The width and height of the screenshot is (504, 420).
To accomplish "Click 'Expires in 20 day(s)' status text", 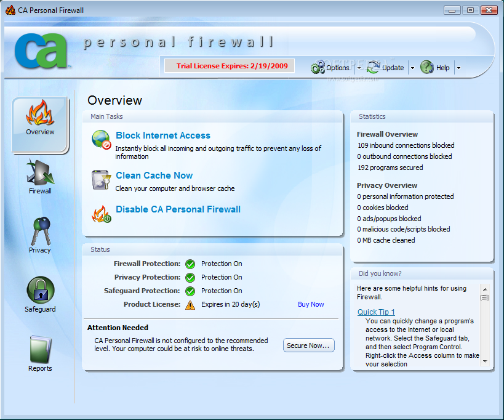I will click(x=231, y=304).
